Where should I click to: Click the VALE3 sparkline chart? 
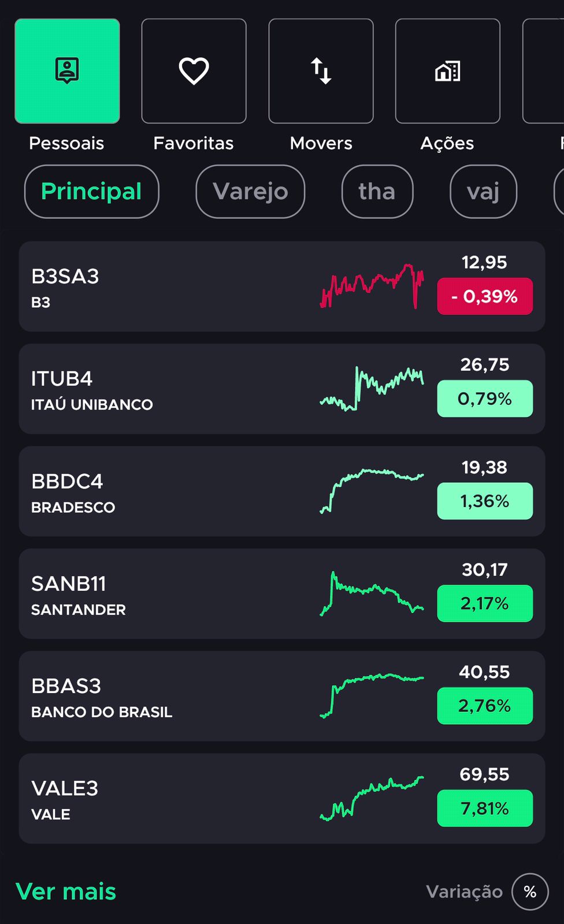coord(372,799)
